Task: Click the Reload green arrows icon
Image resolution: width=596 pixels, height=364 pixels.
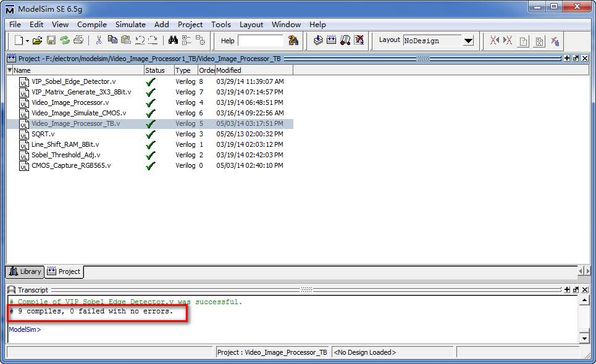Action: (x=64, y=41)
